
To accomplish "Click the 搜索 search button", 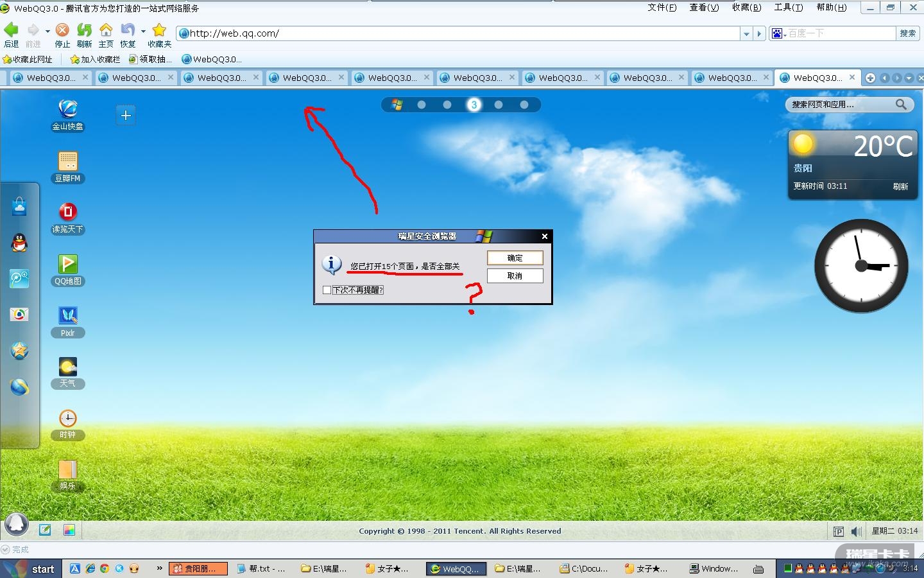I will (907, 33).
